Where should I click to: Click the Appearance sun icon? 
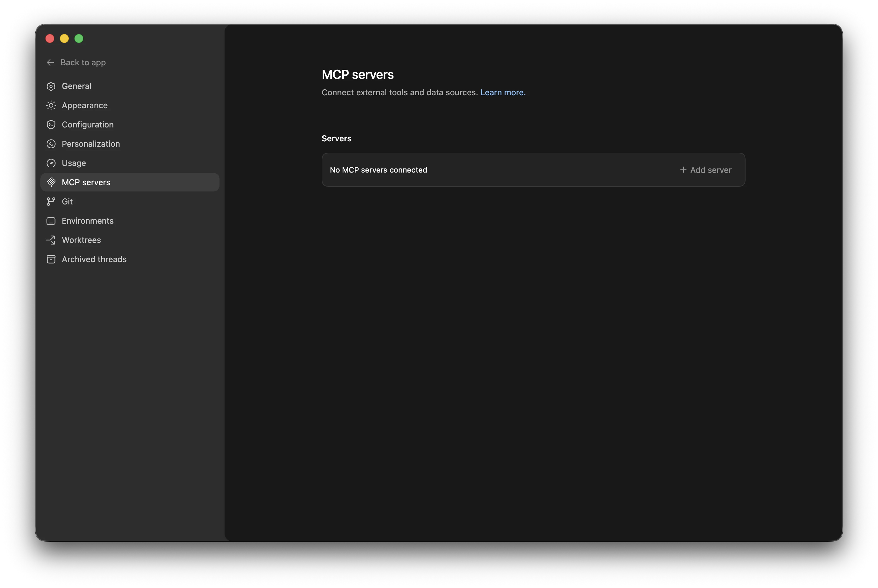[x=51, y=105]
